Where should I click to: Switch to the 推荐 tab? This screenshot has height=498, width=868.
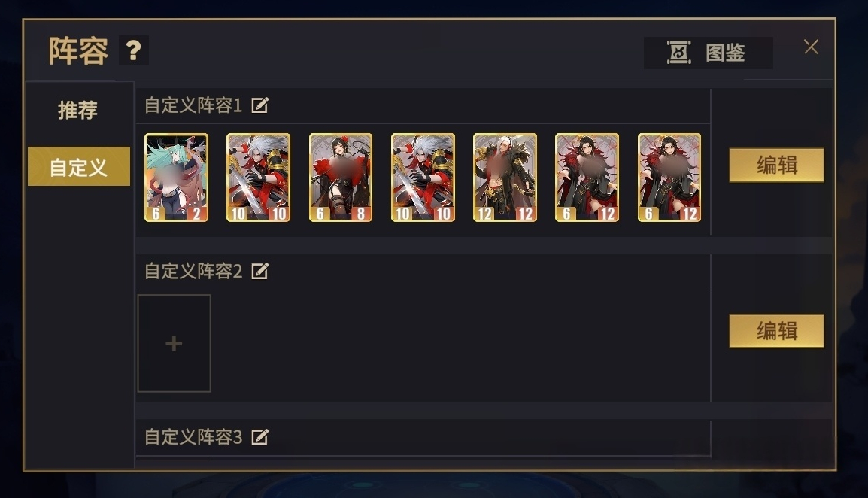point(78,111)
